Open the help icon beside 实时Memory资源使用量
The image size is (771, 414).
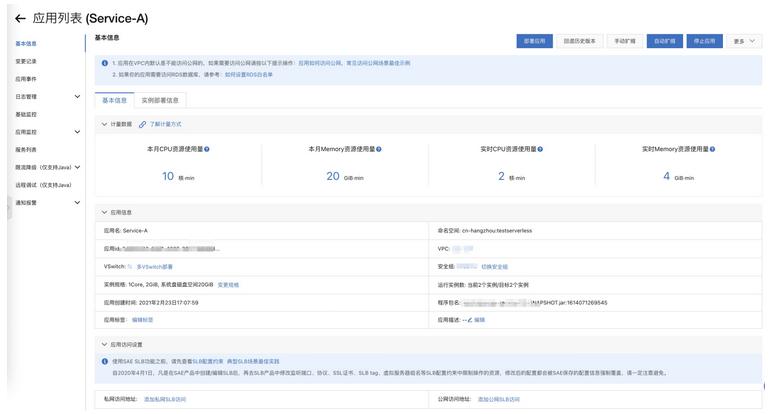pyautogui.click(x=712, y=149)
